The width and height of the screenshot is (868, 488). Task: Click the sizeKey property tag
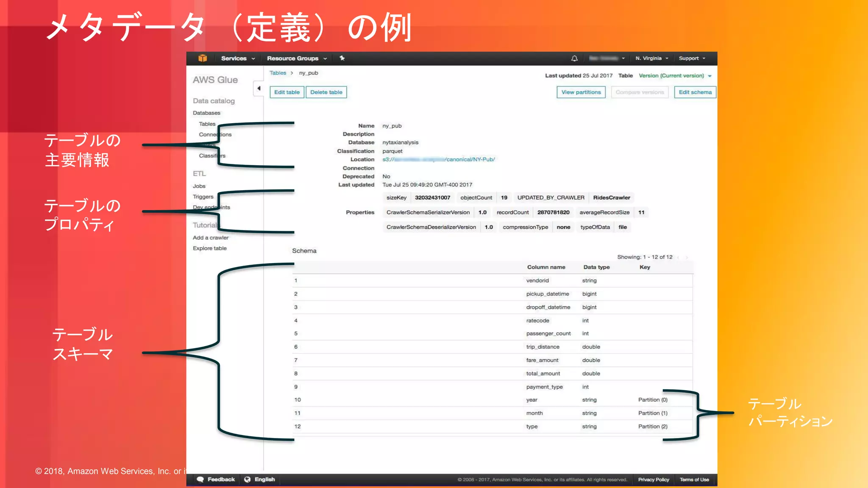[396, 198]
